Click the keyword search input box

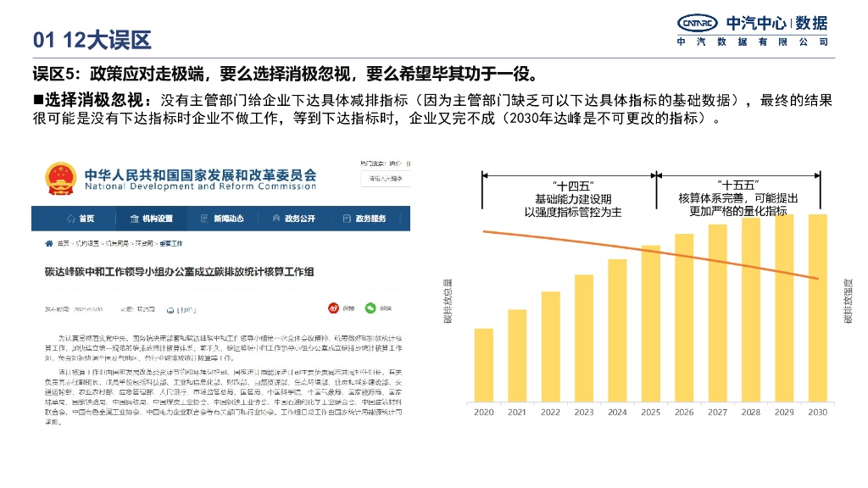coord(386,177)
